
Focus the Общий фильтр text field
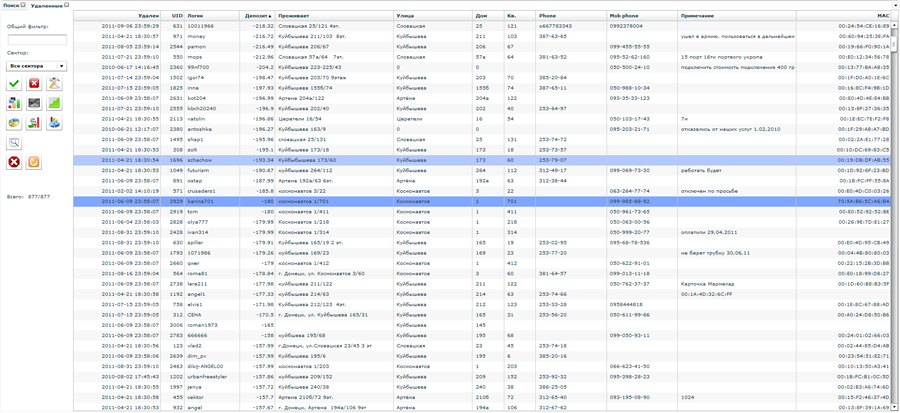[x=36, y=39]
